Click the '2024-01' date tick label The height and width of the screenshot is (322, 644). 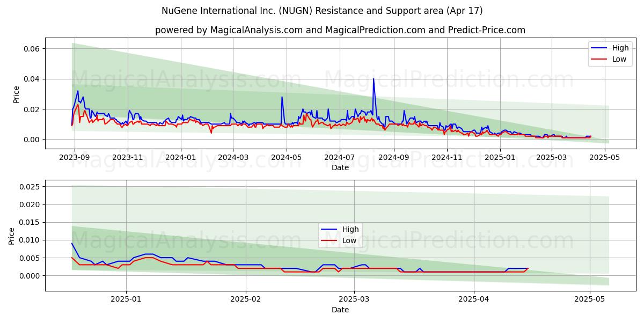click(x=180, y=157)
